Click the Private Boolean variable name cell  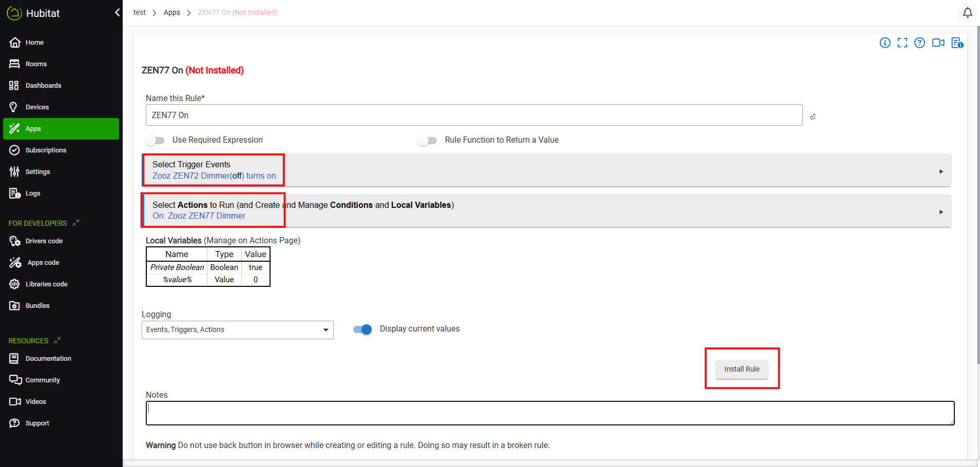177,267
